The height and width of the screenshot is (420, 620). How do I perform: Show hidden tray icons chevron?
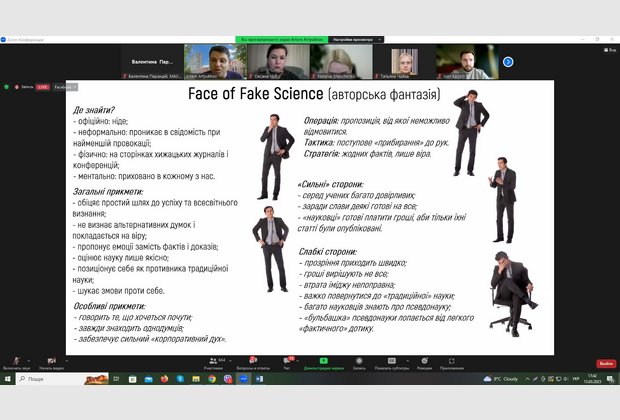click(527, 379)
